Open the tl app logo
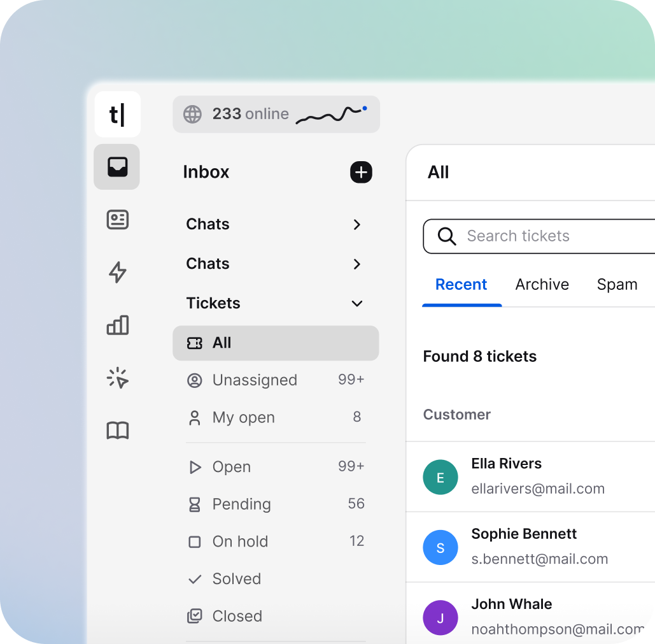655x644 pixels. 117,115
